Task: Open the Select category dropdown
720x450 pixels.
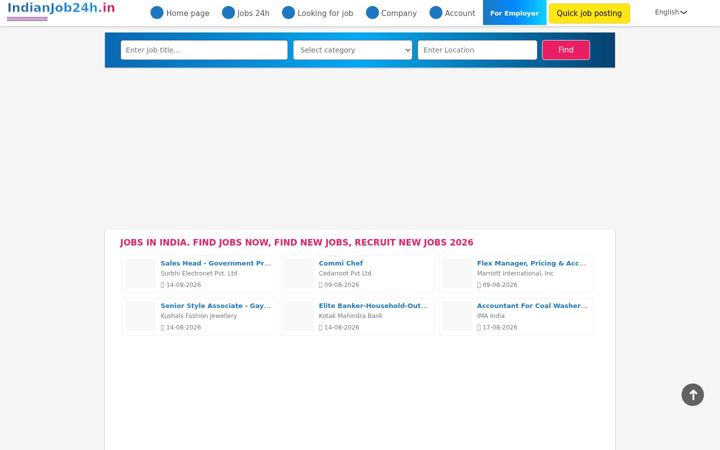Action: pyautogui.click(x=353, y=50)
